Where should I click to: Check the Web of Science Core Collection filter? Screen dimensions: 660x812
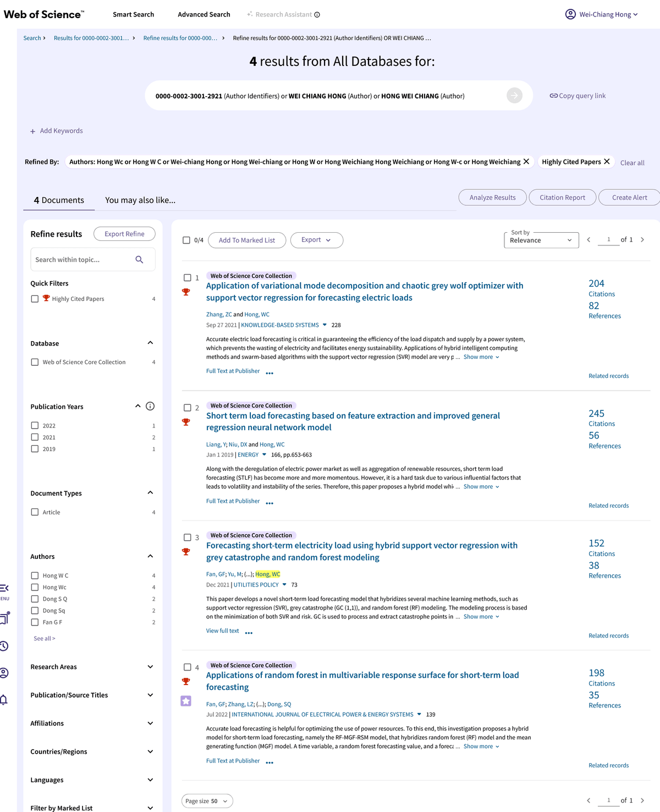tap(35, 362)
